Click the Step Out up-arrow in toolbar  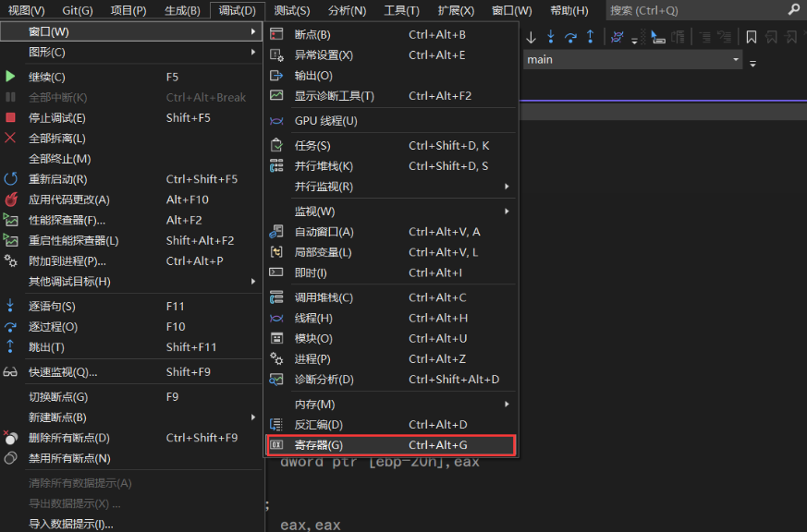(x=591, y=37)
